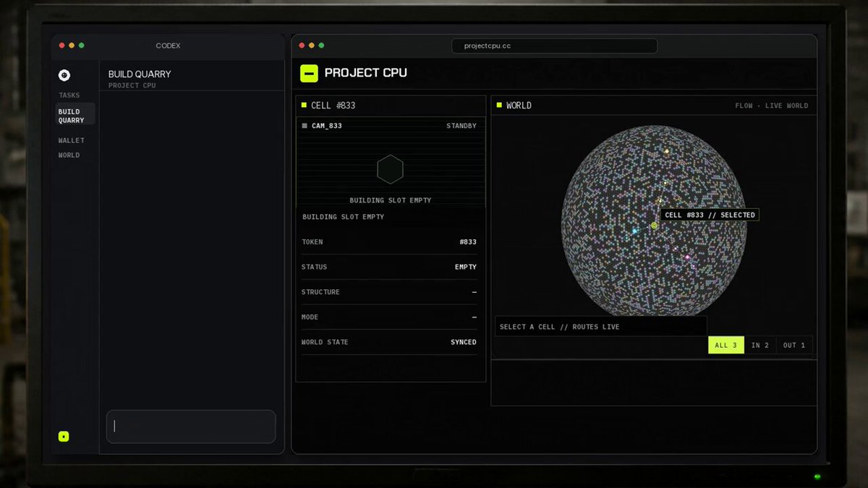Click the Project CPU green logo icon
Screen dimensions: 868x488
(309, 73)
